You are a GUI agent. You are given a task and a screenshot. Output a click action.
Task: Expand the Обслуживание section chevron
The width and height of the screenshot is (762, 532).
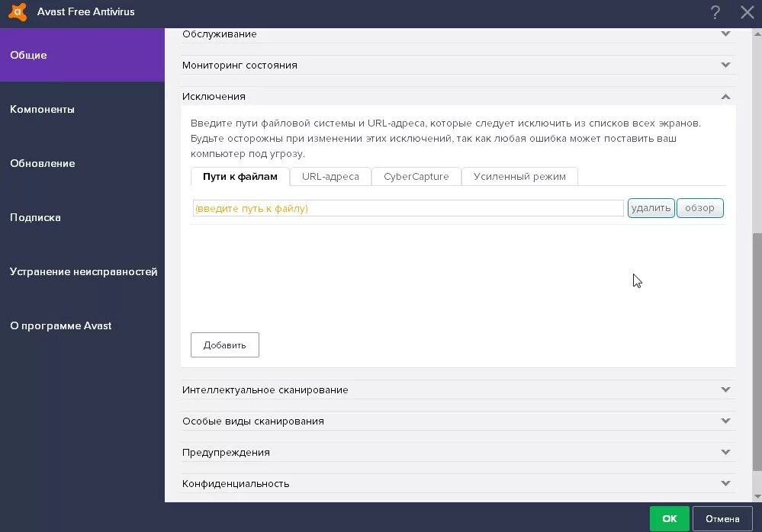click(x=725, y=34)
